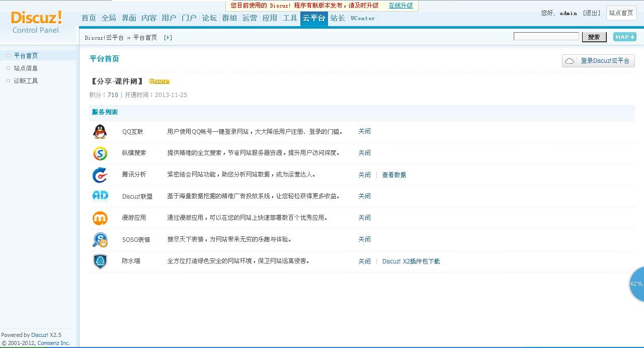Image resolution: width=644 pixels, height=348 pixels.
Task: Click the Discuz!联盟 AD icon
Action: tap(100, 196)
